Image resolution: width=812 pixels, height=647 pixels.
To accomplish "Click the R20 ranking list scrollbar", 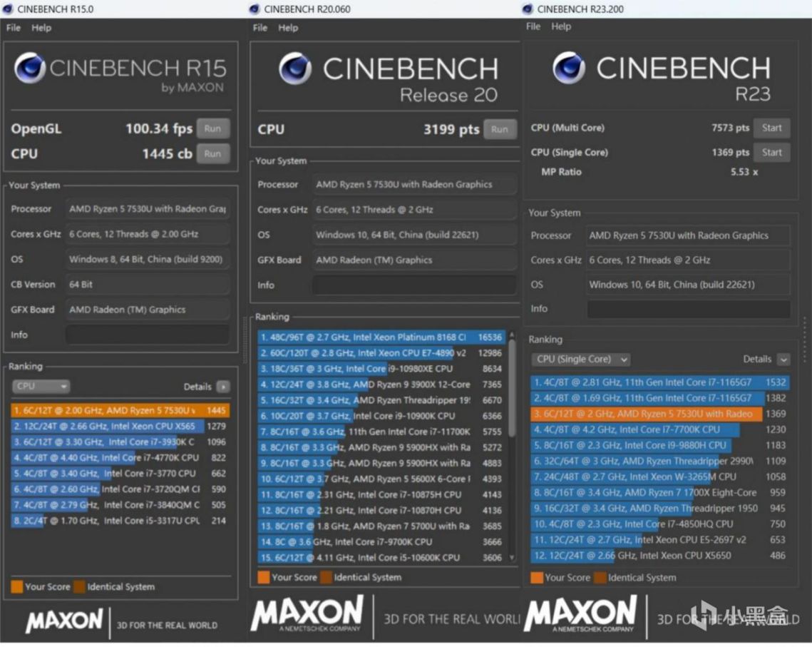I will click(512, 389).
